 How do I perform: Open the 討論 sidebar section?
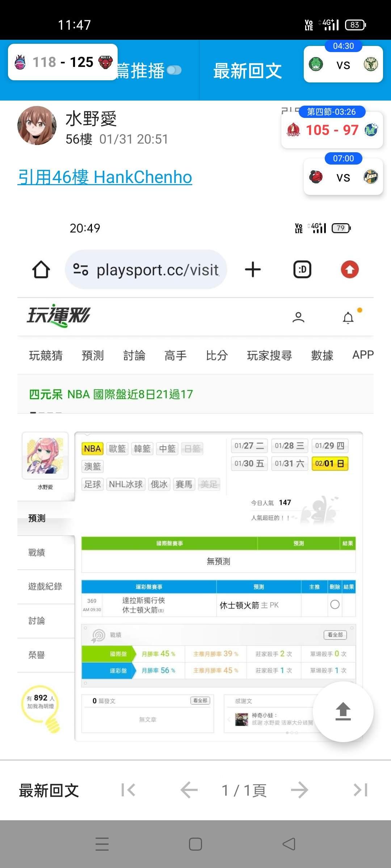[46, 621]
